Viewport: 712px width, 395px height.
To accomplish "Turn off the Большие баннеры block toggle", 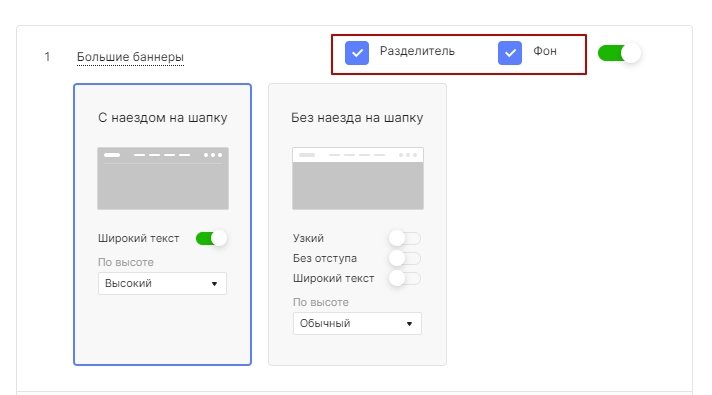I will coord(619,53).
